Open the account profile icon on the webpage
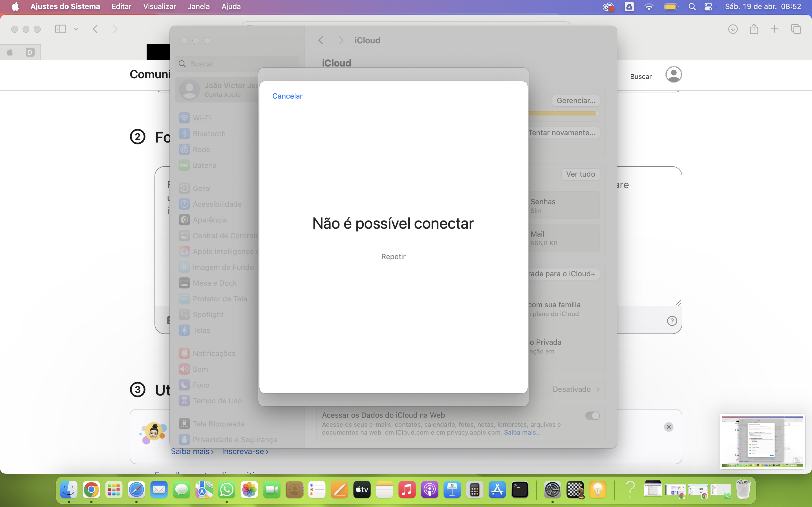The image size is (812, 507). pyautogui.click(x=673, y=74)
